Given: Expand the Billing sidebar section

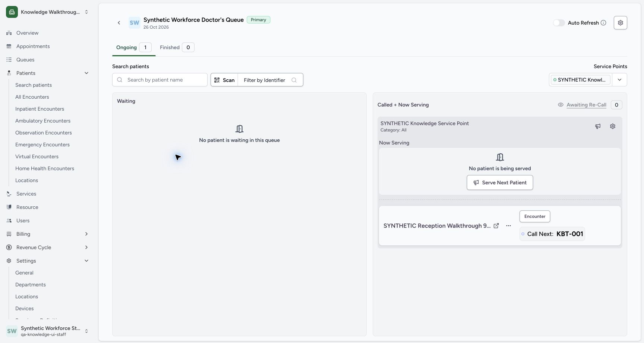Looking at the screenshot, I should coord(86,234).
